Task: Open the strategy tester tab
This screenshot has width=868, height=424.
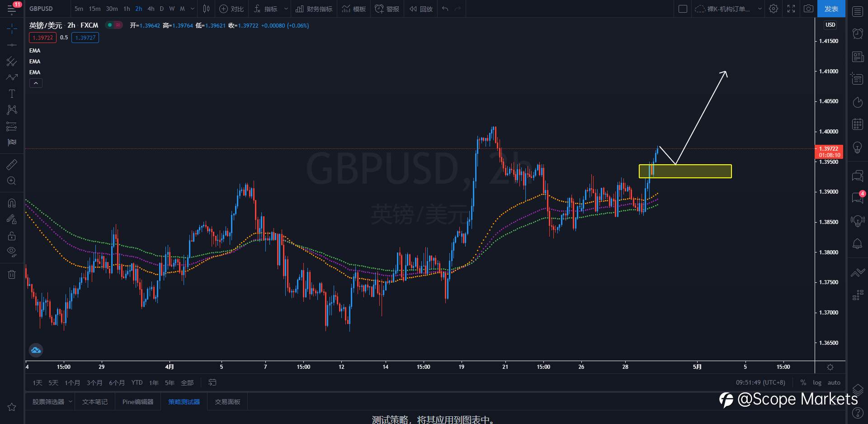Action: 184,402
